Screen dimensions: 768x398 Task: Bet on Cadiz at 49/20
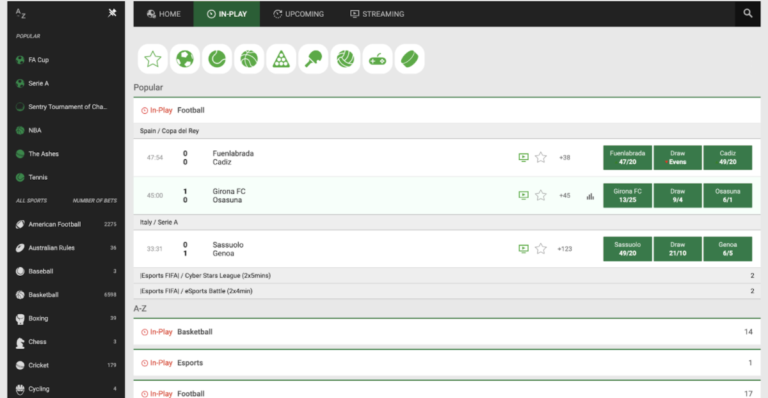728,158
